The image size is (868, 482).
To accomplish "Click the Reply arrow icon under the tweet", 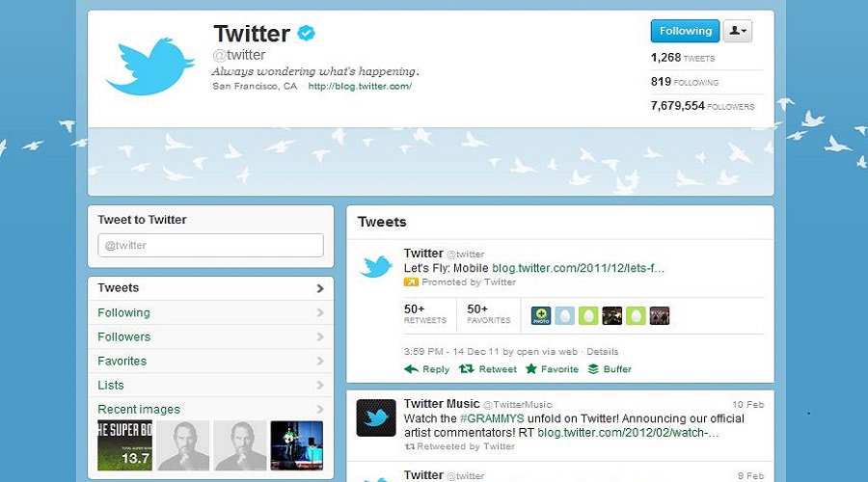I will (411, 369).
